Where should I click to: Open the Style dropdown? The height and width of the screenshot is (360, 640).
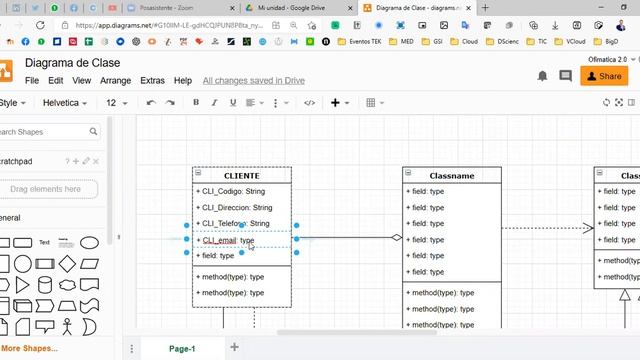coord(12,103)
